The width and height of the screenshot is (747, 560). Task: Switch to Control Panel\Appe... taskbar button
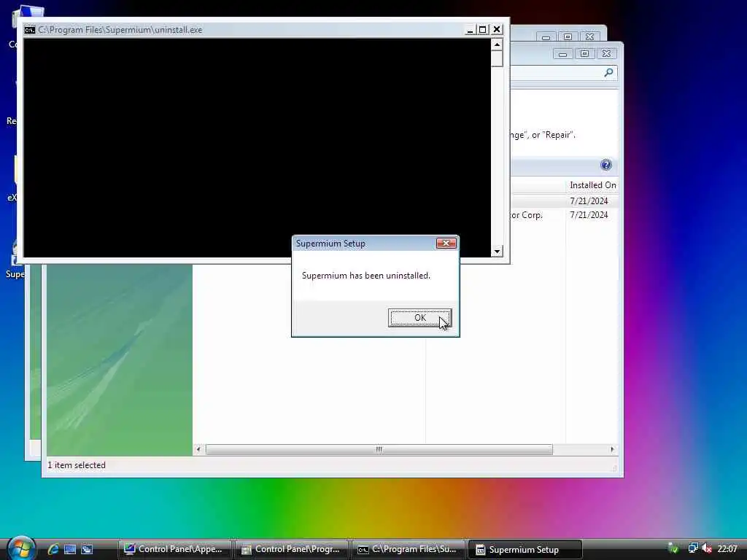174,549
